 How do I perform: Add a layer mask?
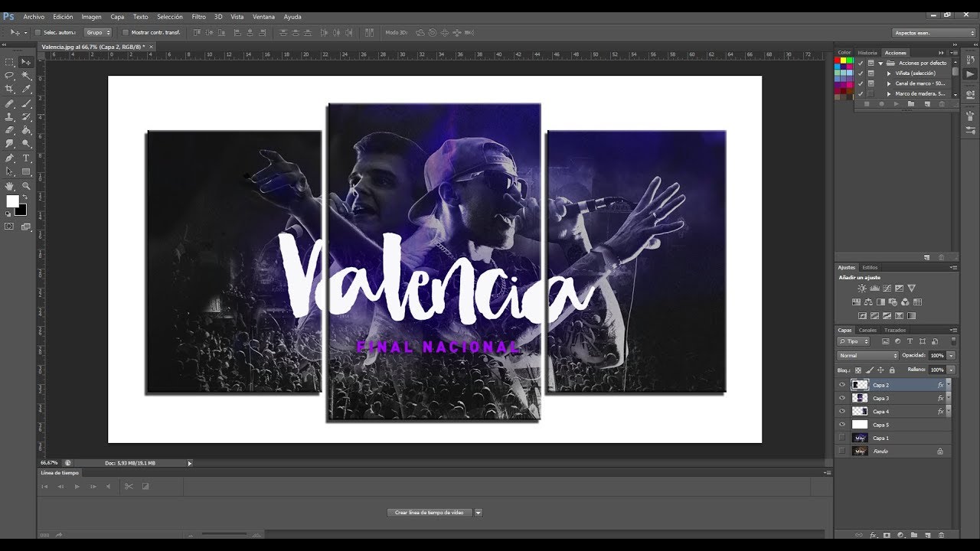887,535
